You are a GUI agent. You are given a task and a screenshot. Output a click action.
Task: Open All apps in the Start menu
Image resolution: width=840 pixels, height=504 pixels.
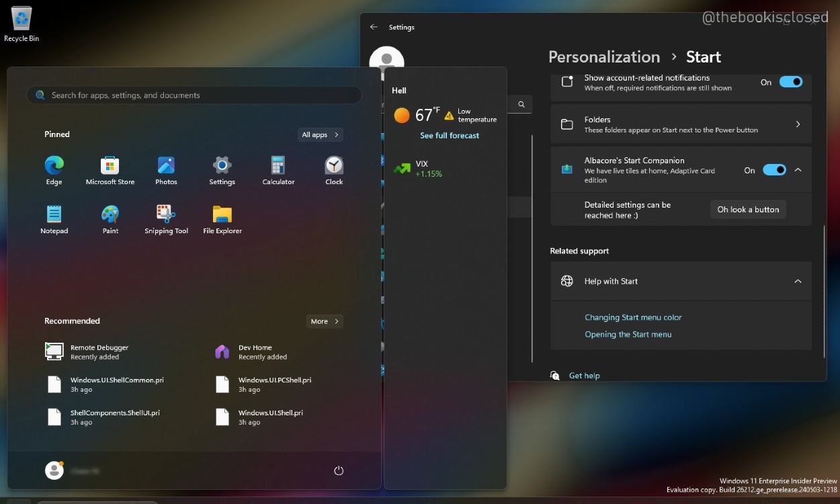(x=320, y=134)
